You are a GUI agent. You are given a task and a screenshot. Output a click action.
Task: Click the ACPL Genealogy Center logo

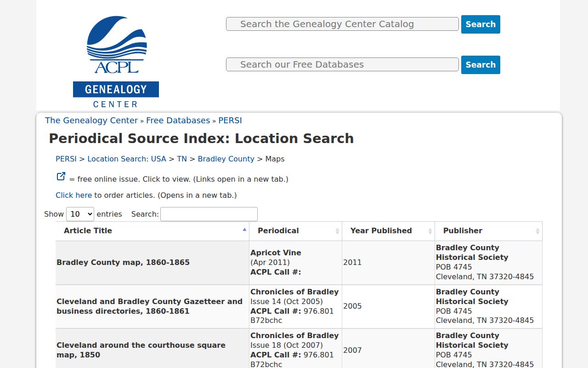click(116, 62)
